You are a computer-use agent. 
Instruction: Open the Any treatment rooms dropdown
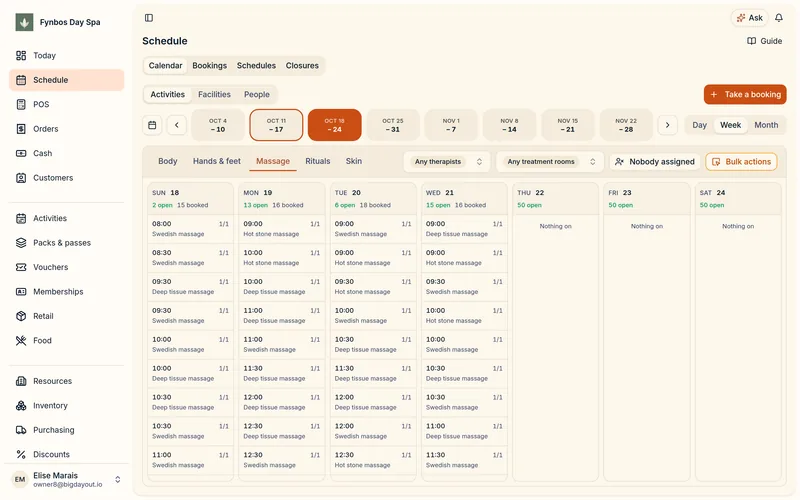click(x=550, y=162)
